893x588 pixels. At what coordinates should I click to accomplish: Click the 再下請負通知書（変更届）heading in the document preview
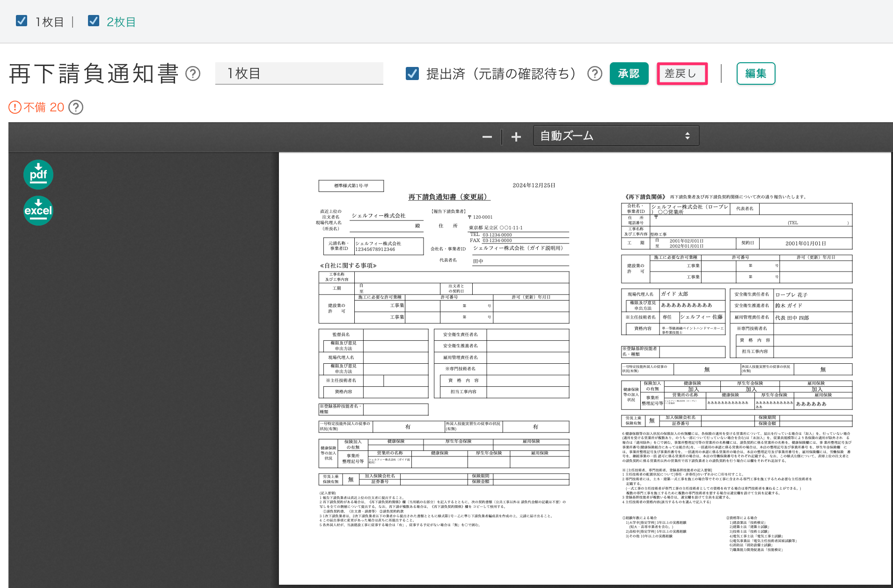[449, 197]
